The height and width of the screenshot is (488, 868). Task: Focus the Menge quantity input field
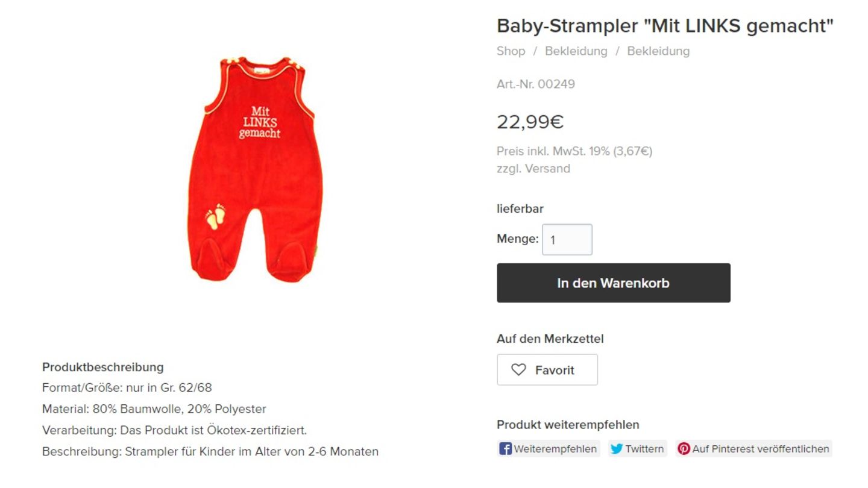[x=567, y=240]
